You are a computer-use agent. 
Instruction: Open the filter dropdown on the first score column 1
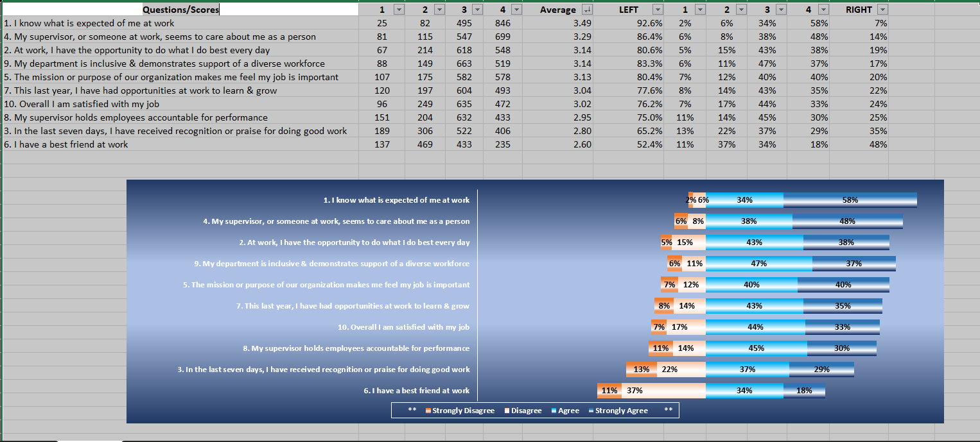(x=398, y=10)
